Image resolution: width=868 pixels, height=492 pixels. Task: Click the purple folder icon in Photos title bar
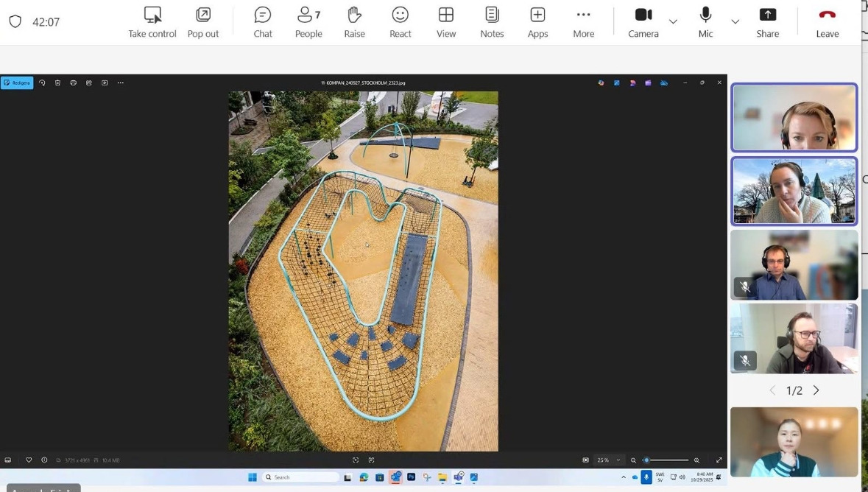click(x=648, y=82)
